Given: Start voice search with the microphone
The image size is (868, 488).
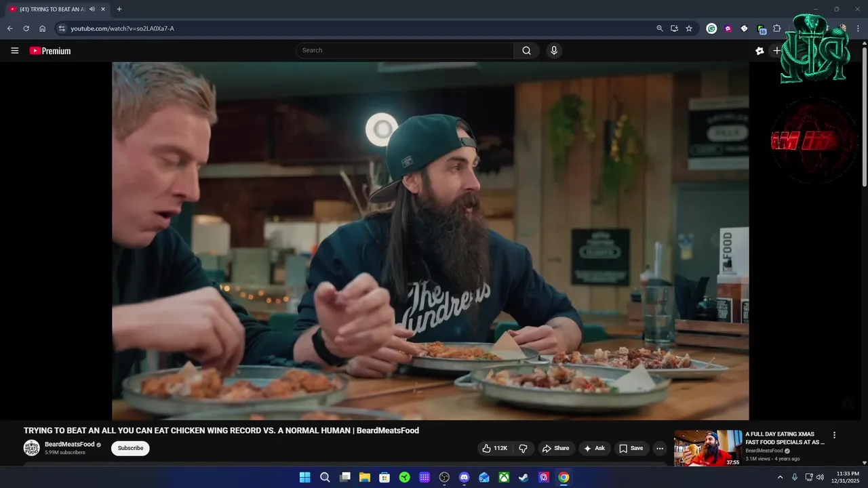Looking at the screenshot, I should tap(554, 51).
